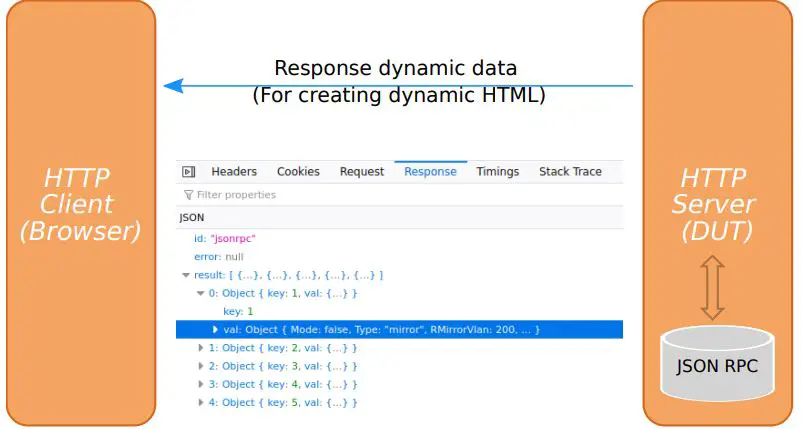This screenshot has width=803, height=429.
Task: Switch to the Cookies tab
Action: [x=298, y=172]
